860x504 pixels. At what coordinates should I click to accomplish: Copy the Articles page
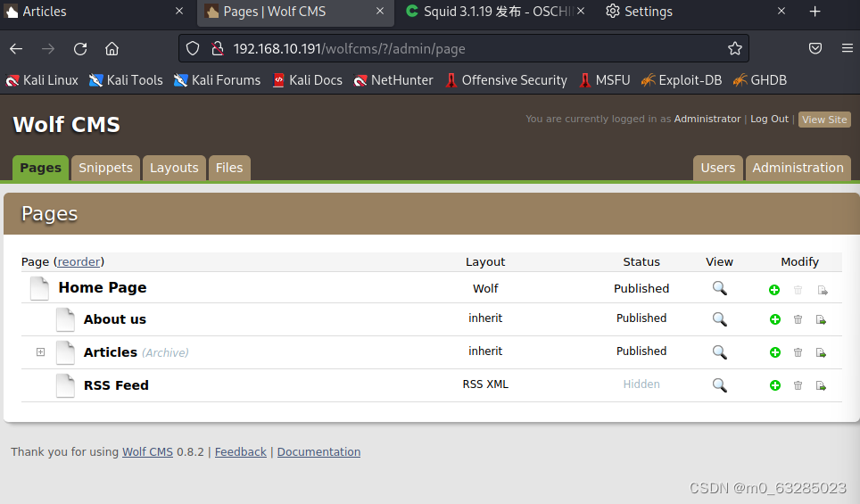pyautogui.click(x=821, y=352)
